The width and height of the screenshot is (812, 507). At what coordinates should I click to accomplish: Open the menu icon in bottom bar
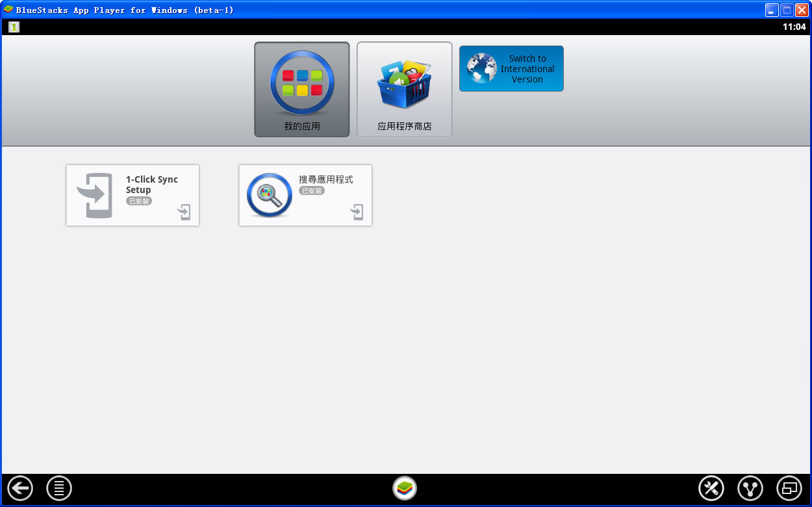pos(59,488)
